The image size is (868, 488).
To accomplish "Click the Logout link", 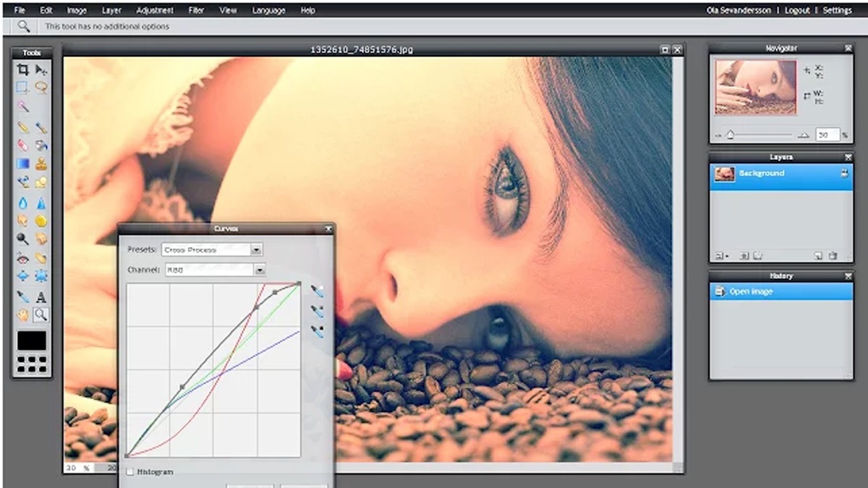I will tap(797, 11).
